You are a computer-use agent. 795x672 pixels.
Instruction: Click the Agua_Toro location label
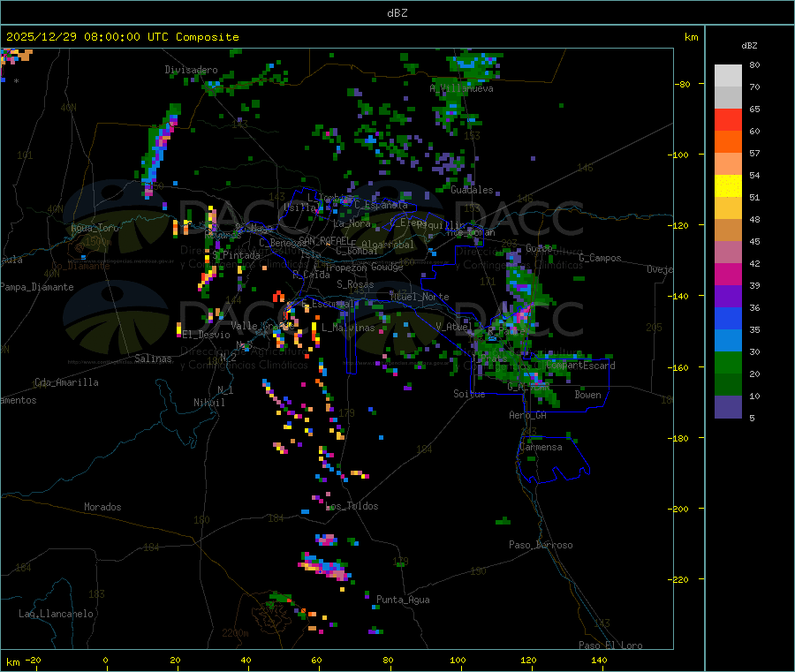pyautogui.click(x=95, y=228)
